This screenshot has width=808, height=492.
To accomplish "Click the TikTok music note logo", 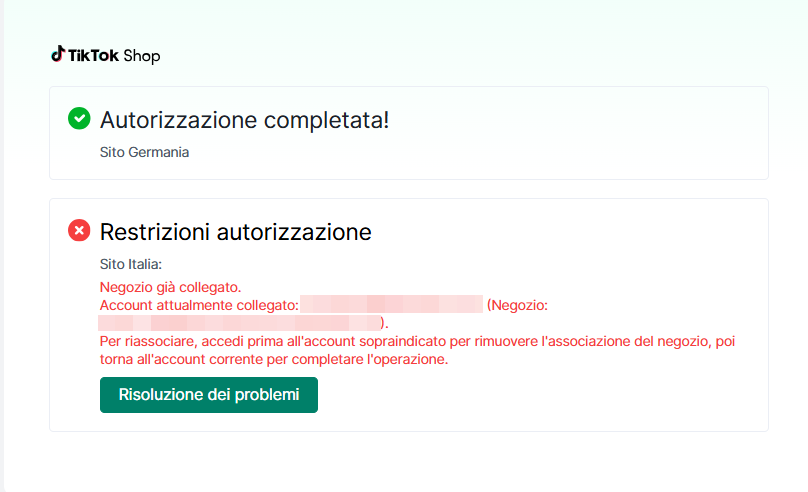I will pos(58,54).
